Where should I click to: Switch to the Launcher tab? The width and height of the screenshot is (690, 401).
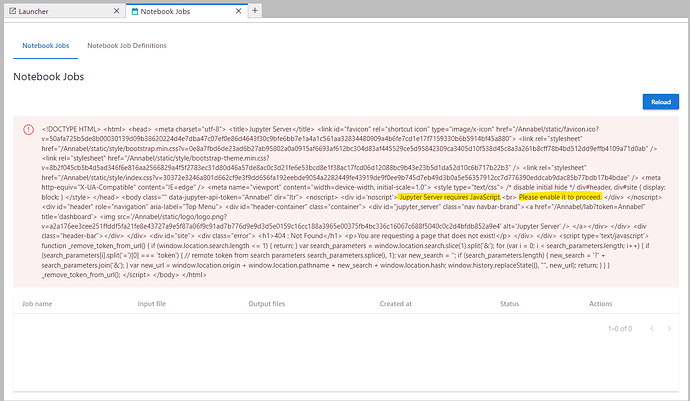[64, 11]
